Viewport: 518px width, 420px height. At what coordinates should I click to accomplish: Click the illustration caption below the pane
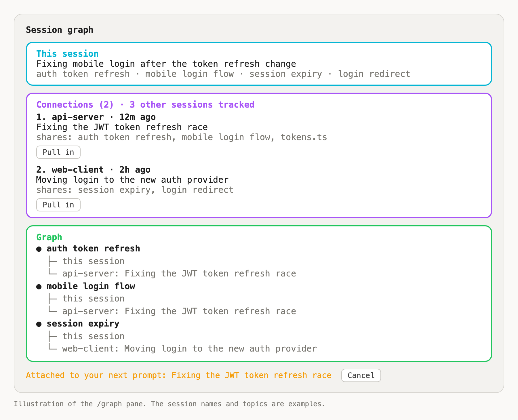point(170,404)
